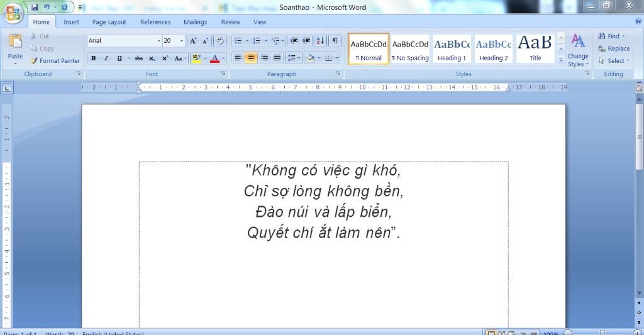The image size is (644, 335).
Task: Expand the Styles gallery More arrow
Action: [x=560, y=60]
